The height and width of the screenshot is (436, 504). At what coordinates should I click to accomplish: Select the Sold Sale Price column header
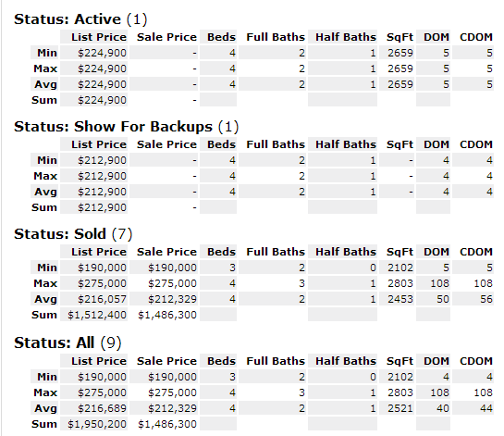point(166,252)
